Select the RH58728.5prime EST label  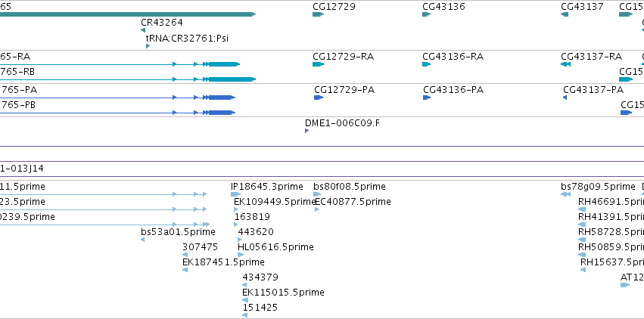point(611,232)
